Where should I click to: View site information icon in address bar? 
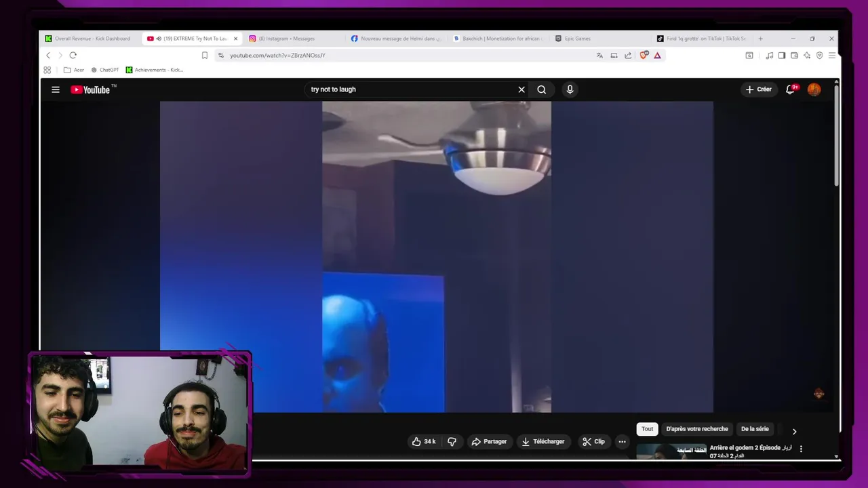(221, 55)
